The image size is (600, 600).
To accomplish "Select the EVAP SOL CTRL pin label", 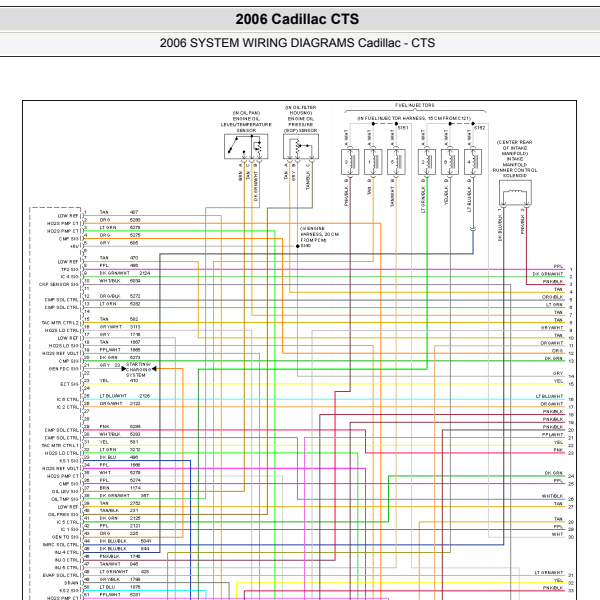I will click(x=61, y=575).
